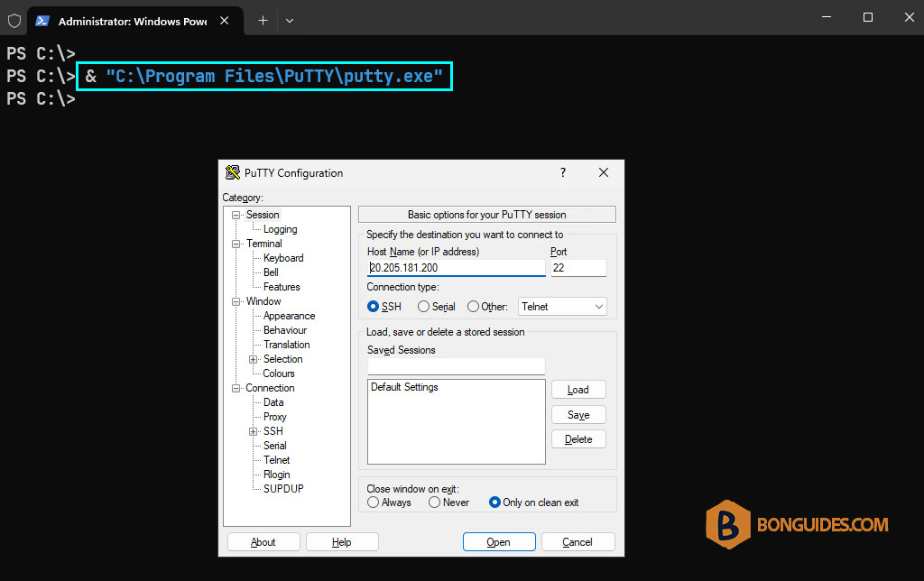Choose Never for close window on exit
Image resolution: width=924 pixels, height=581 pixels.
tap(434, 502)
